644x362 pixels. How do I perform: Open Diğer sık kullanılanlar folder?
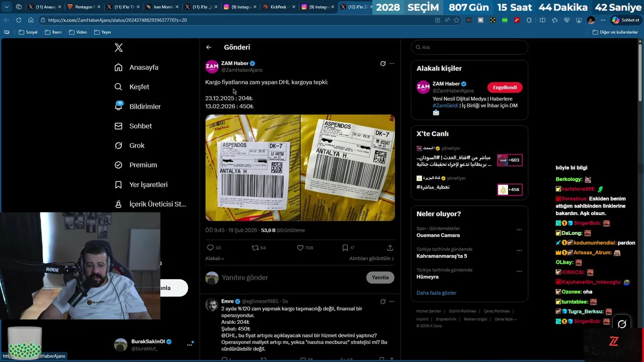pos(615,32)
